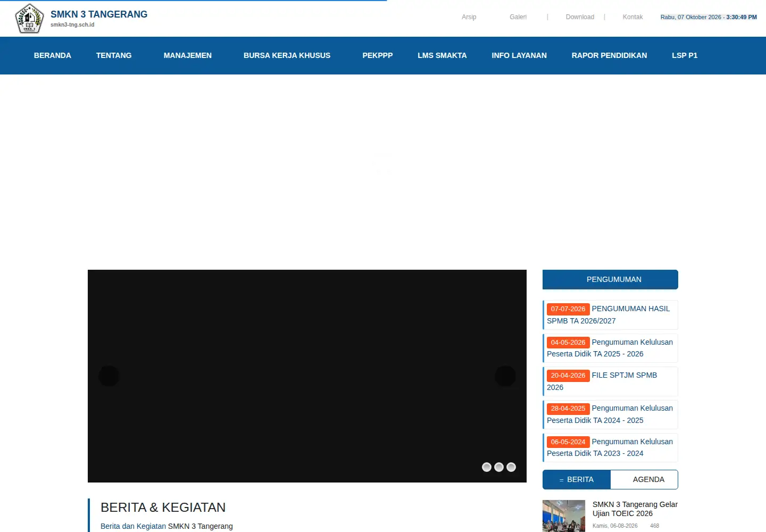The width and height of the screenshot is (766, 532).
Task: Click the BERITA & KEGIATAN heading
Action: coord(163,507)
